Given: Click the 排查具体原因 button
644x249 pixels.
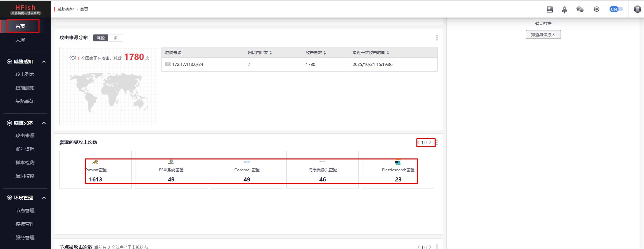Looking at the screenshot, I should [x=543, y=34].
